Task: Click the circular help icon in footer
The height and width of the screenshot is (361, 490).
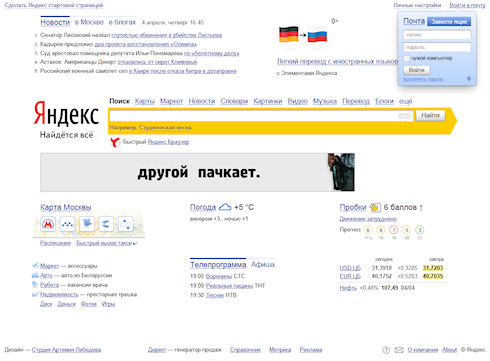Action: (386, 350)
